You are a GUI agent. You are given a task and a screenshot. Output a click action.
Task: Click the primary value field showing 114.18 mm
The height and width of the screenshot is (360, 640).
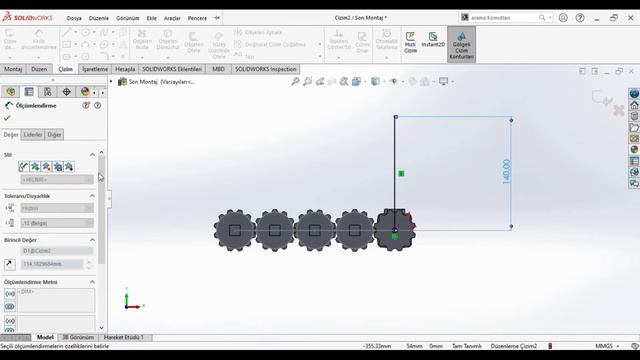pyautogui.click(x=52, y=264)
